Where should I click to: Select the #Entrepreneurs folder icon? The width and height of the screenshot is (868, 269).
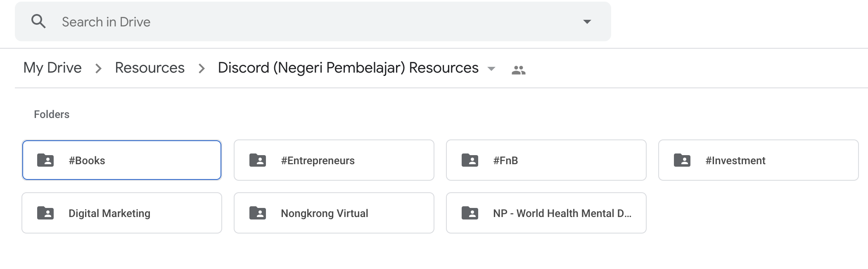(x=258, y=160)
